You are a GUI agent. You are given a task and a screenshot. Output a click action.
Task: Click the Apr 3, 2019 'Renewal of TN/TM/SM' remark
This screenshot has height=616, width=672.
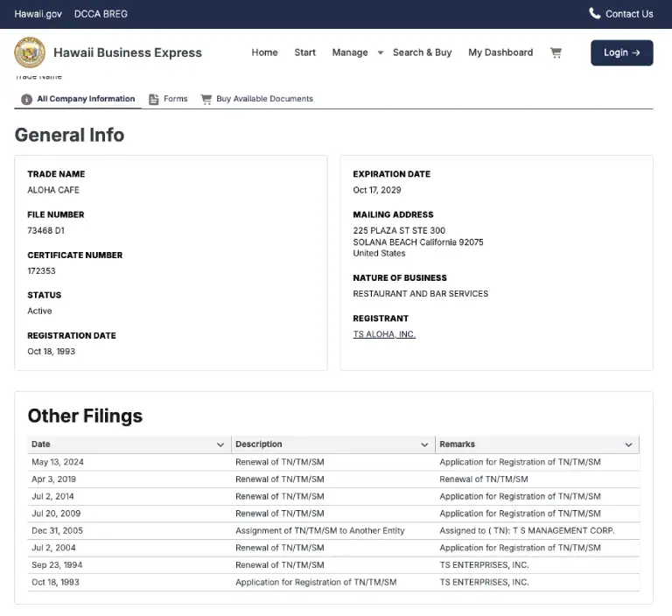point(483,479)
